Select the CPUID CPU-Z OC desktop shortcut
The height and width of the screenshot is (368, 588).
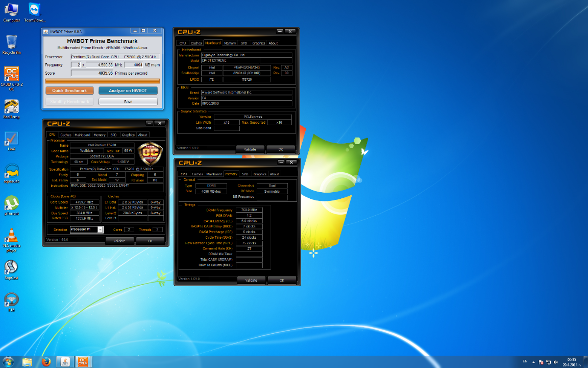coord(11,79)
